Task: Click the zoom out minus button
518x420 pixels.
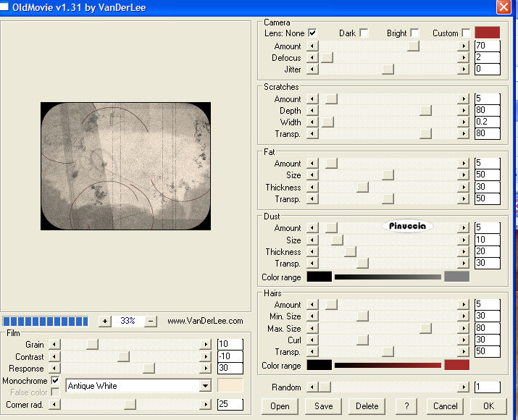Action: 151,321
